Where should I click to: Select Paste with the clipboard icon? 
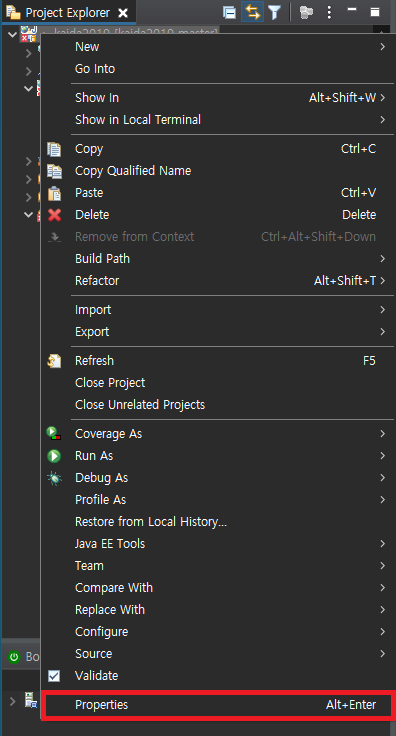tap(54, 193)
